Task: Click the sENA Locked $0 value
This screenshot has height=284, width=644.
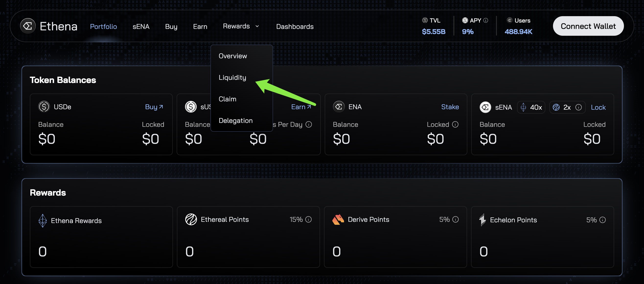Action: pyautogui.click(x=592, y=139)
